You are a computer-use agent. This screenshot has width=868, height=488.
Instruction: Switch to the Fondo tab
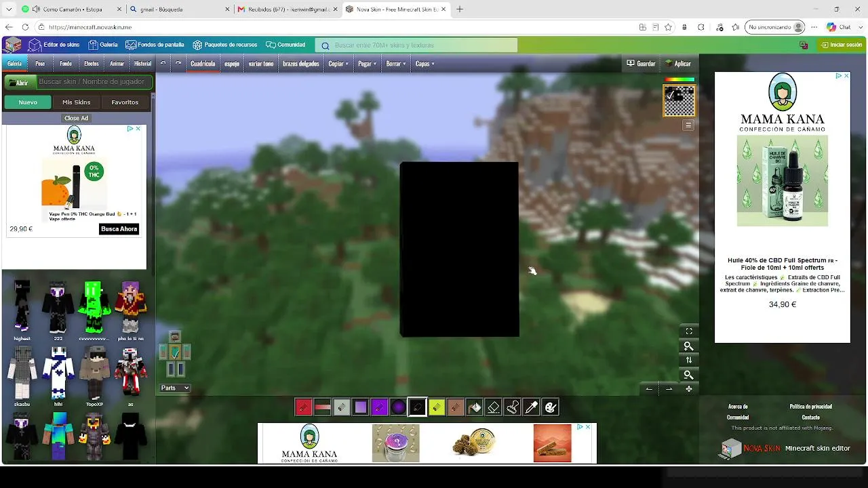66,64
